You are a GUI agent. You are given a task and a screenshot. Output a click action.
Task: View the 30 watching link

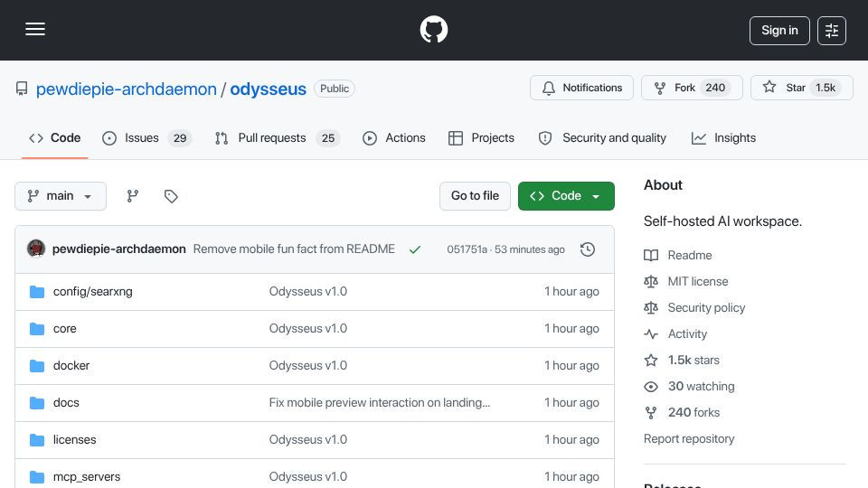[689, 386]
